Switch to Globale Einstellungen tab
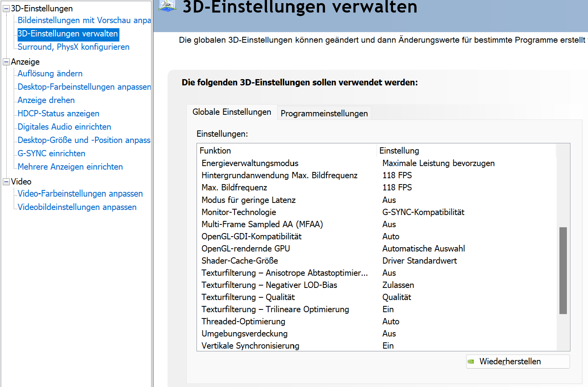Viewport: 588px width, 387px height. [232, 112]
